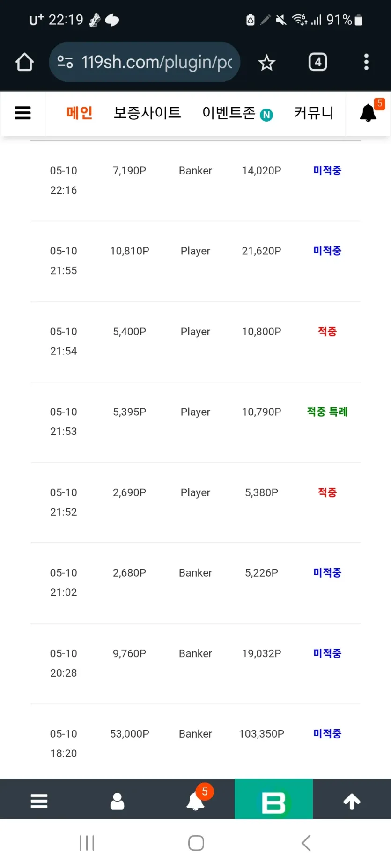Open the tab switcher showing 4 tabs

[x=317, y=62]
